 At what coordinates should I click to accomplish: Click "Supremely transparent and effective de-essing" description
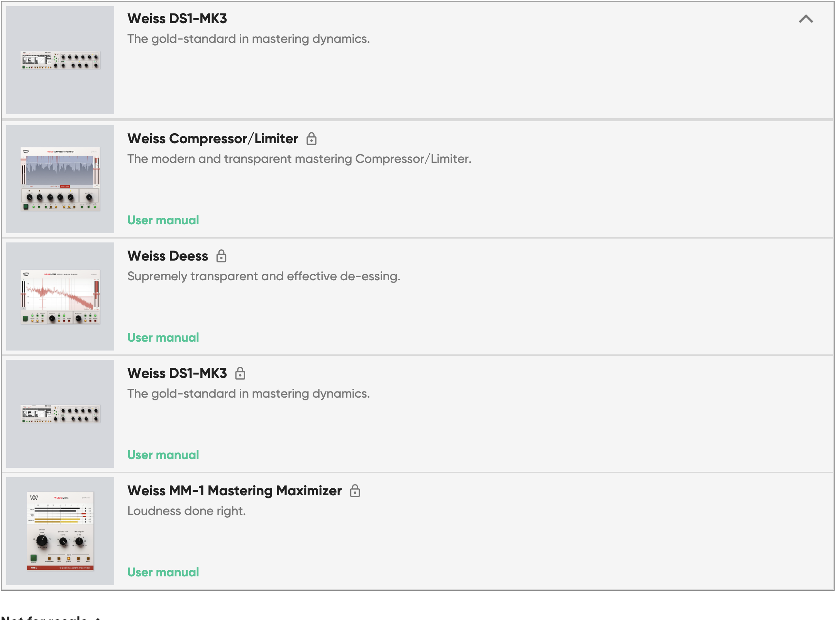(264, 276)
